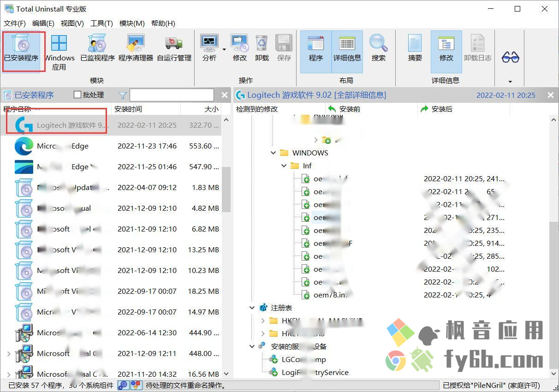This screenshot has height=392, width=559.
Task: Expand the first HKEY registry node
Action: point(263,321)
